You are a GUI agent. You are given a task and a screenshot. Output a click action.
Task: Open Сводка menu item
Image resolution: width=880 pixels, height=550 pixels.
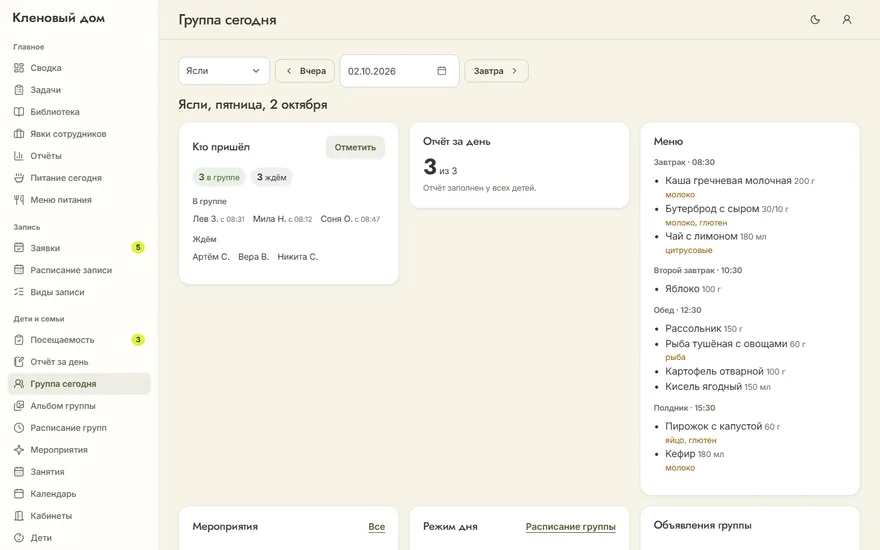79,68
